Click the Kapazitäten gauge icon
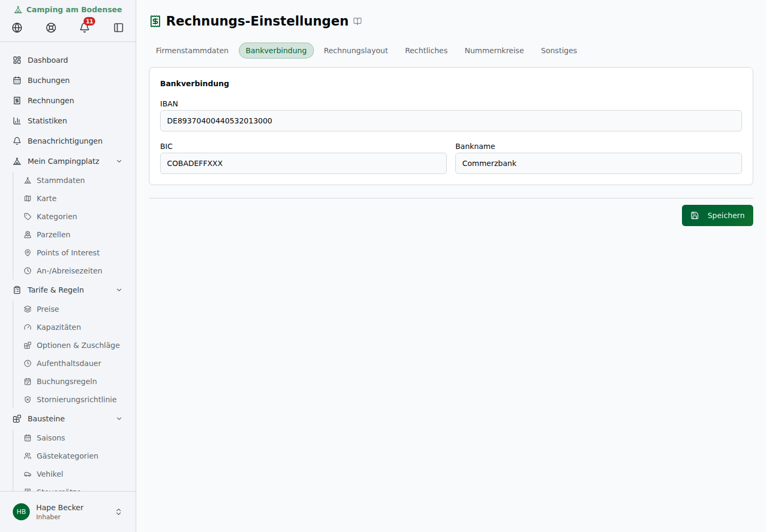Screen dimensions: 766x532 pos(28,327)
